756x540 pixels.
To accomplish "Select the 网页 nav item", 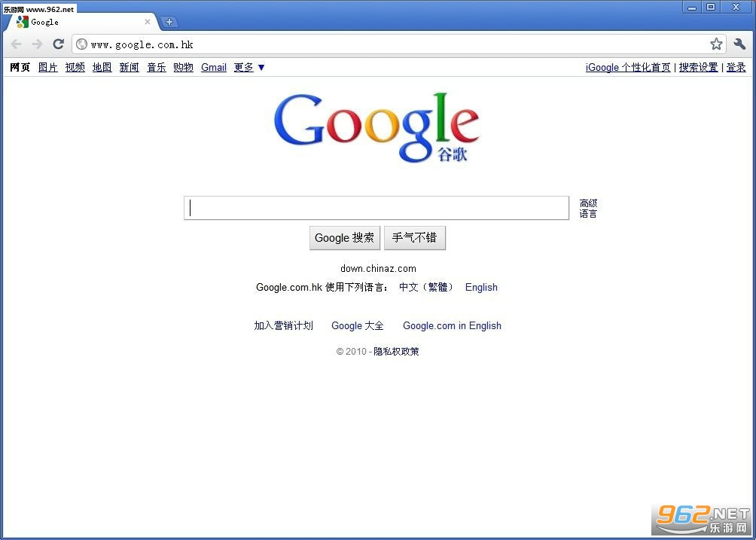I will [20, 68].
